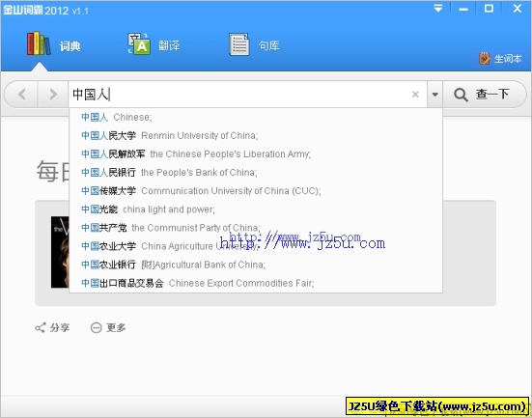Close the 金山词霸 window
The height and width of the screenshot is (418, 532).
(x=518, y=9)
